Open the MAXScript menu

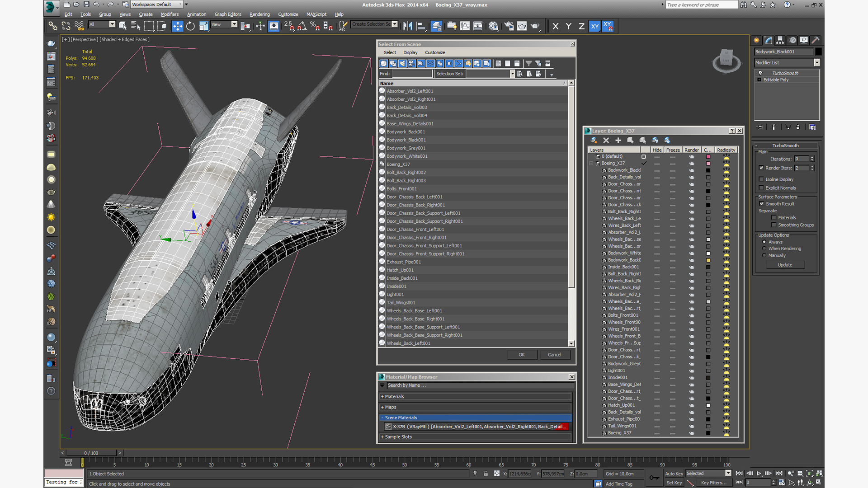[316, 14]
